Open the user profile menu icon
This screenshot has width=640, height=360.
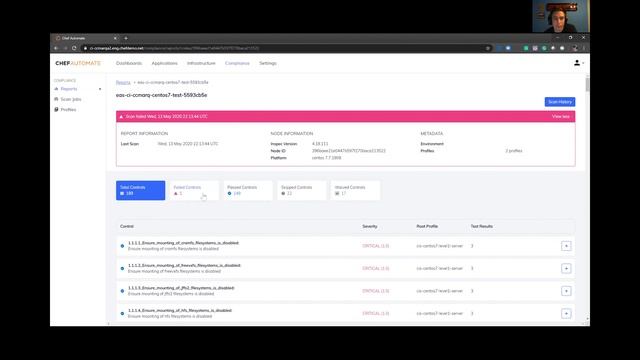577,63
